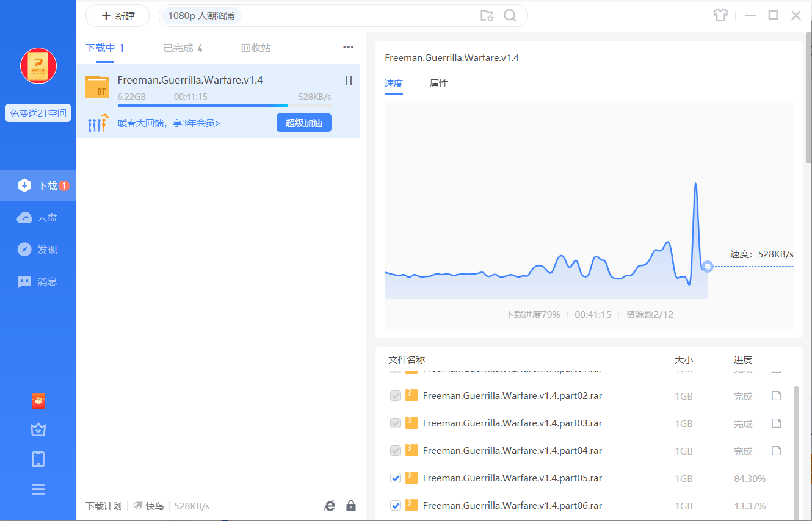Pause the Freeman.Guerrilla.Warfare download

click(x=349, y=80)
